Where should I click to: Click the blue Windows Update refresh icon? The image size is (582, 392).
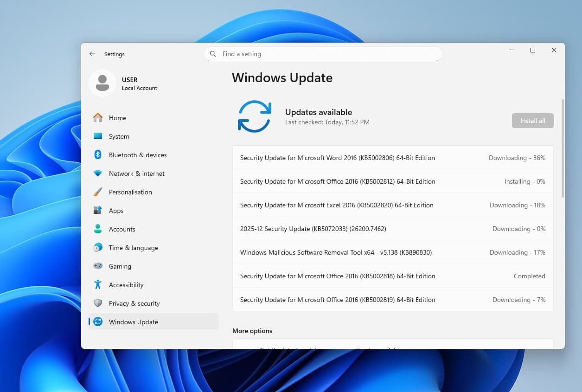[254, 116]
